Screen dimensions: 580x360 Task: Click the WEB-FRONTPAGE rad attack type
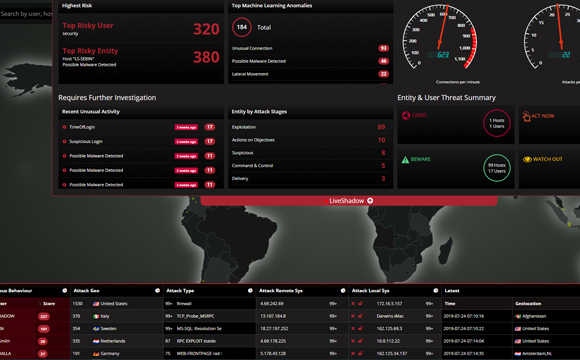(210, 354)
